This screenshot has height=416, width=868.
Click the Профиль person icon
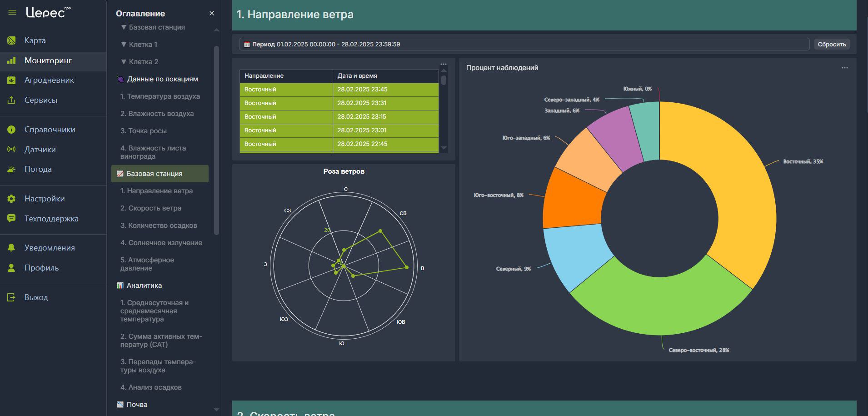[11, 268]
